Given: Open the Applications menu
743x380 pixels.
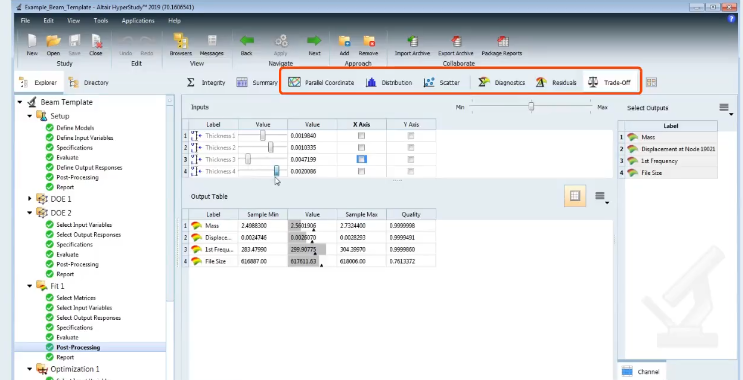Looking at the screenshot, I should 138,21.
